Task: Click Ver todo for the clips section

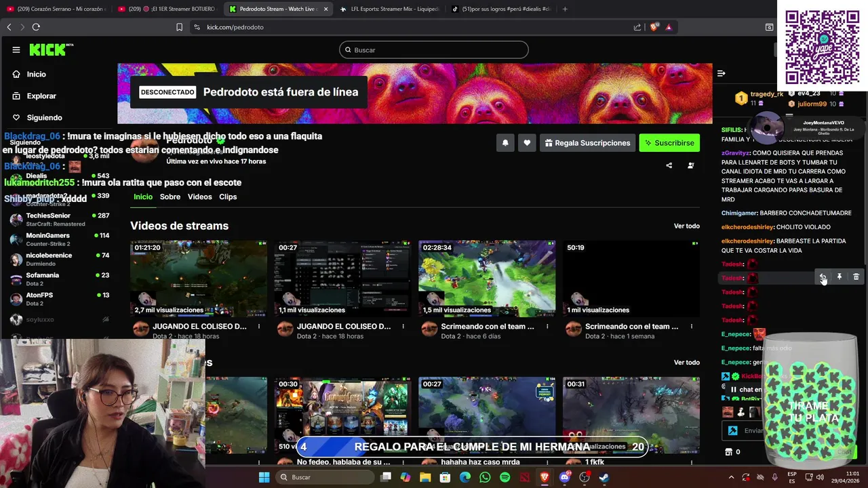Action: click(686, 363)
